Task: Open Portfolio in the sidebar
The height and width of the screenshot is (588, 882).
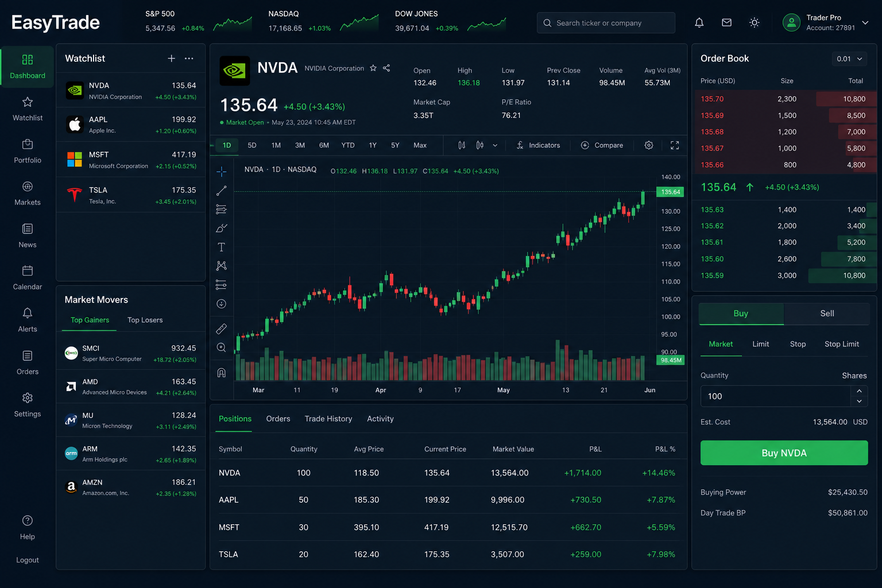Action: tap(28, 151)
